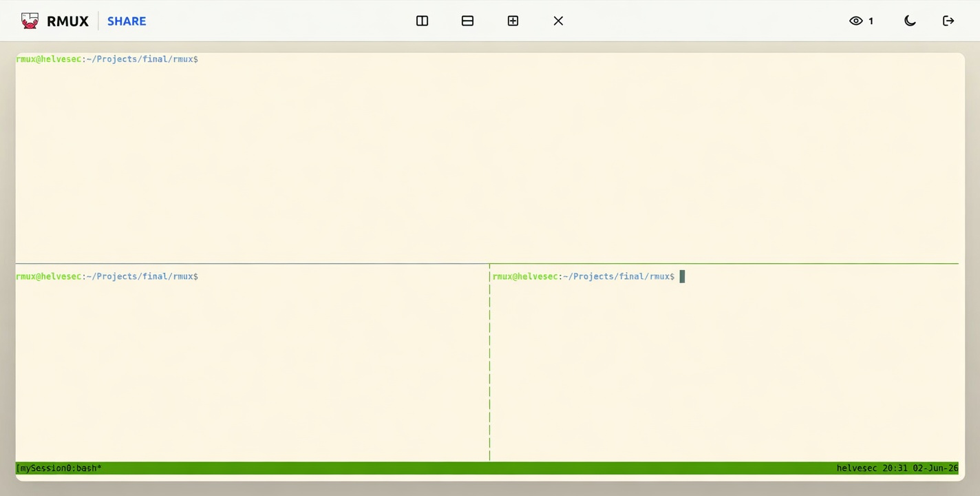The height and width of the screenshot is (496, 980).
Task: Focus the top terminal pane prompt
Action: pyautogui.click(x=107, y=59)
